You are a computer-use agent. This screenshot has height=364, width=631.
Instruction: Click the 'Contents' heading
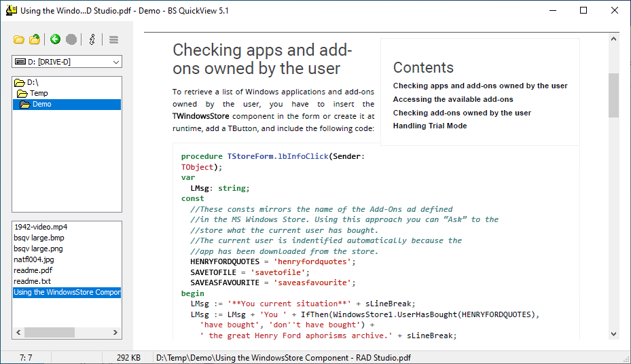click(423, 68)
